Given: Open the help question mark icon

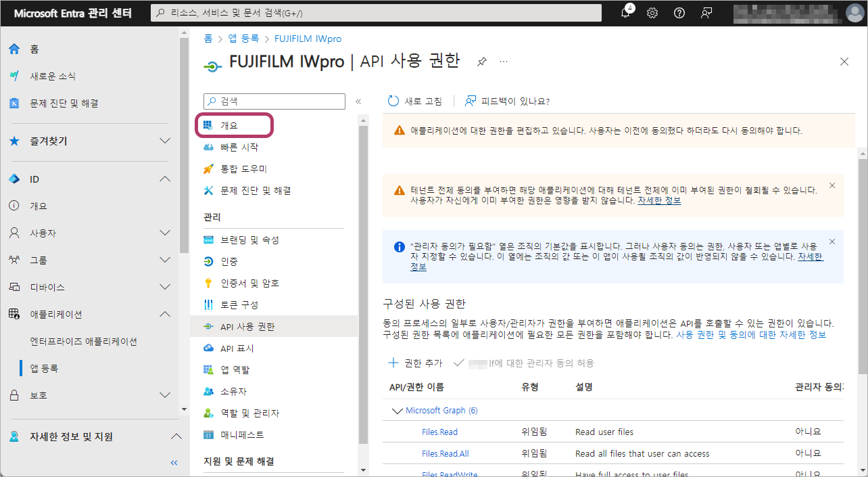Looking at the screenshot, I should (x=679, y=13).
